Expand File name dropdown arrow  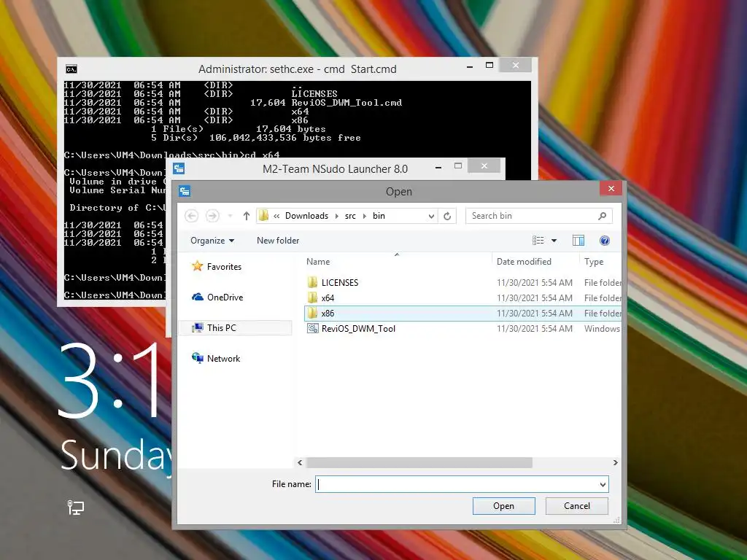point(603,484)
